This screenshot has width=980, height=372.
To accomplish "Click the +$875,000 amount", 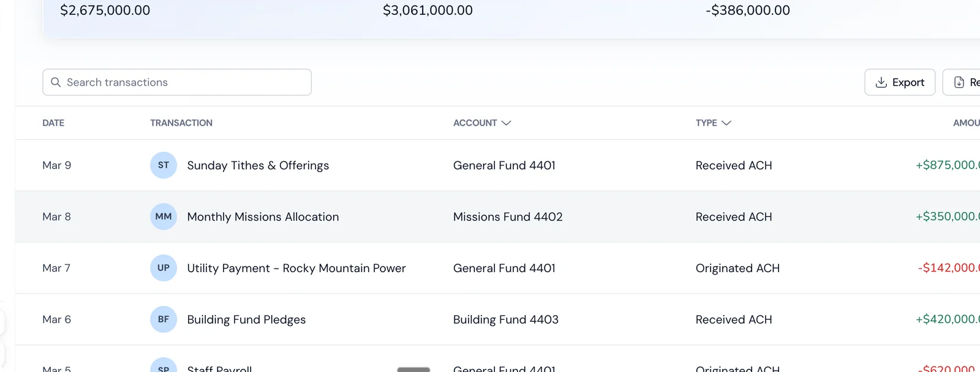I will (948, 165).
